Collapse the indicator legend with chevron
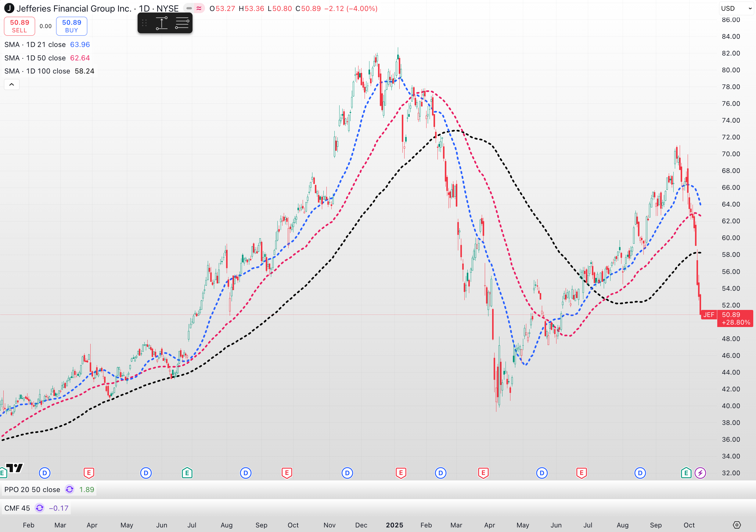 (12, 84)
